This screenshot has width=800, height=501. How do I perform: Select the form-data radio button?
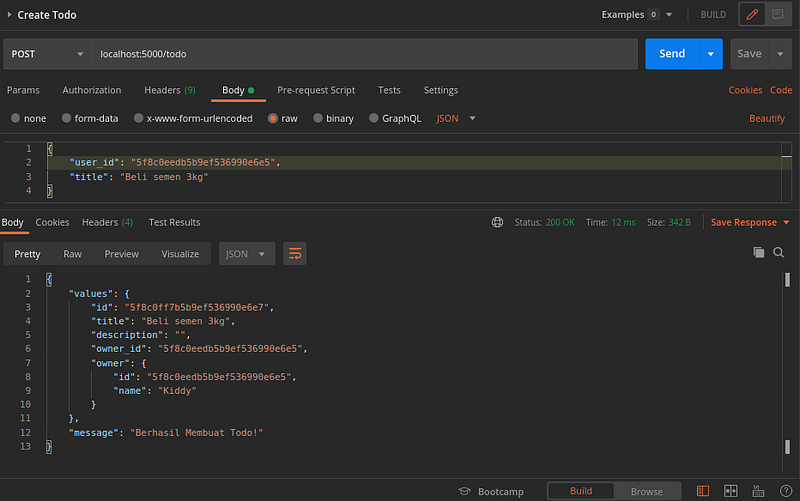tap(66, 118)
